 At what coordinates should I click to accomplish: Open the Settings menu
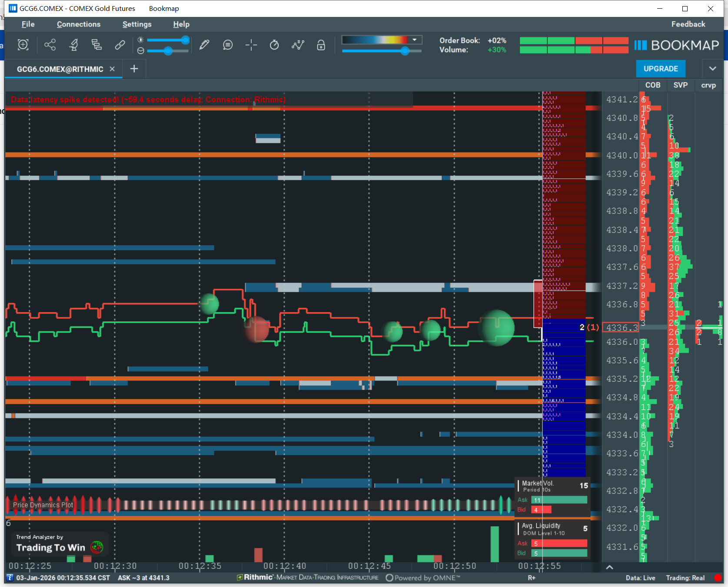tap(137, 24)
